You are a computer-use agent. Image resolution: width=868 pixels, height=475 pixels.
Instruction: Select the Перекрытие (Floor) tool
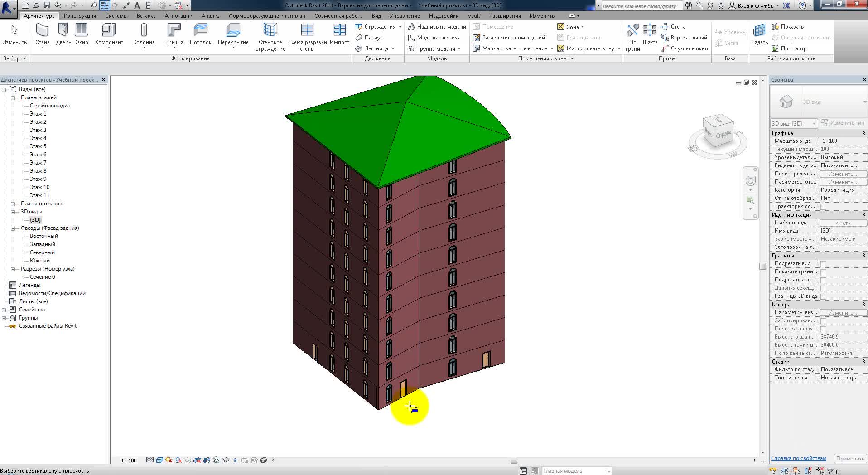pos(233,35)
